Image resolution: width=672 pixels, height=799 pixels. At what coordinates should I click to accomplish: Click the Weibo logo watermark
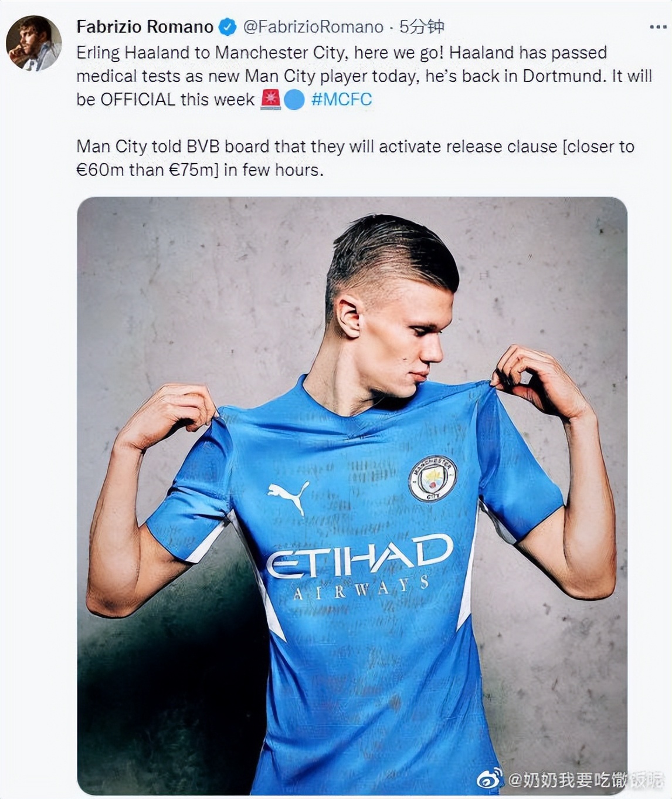[490, 778]
